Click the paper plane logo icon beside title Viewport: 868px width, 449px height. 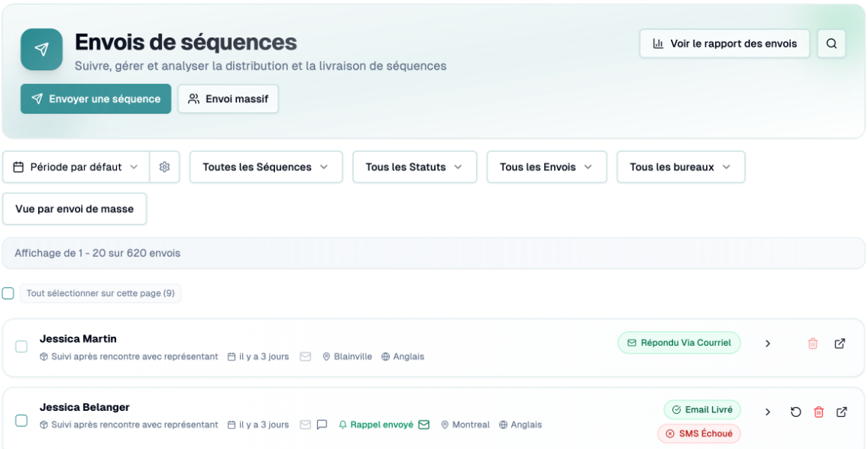click(41, 49)
